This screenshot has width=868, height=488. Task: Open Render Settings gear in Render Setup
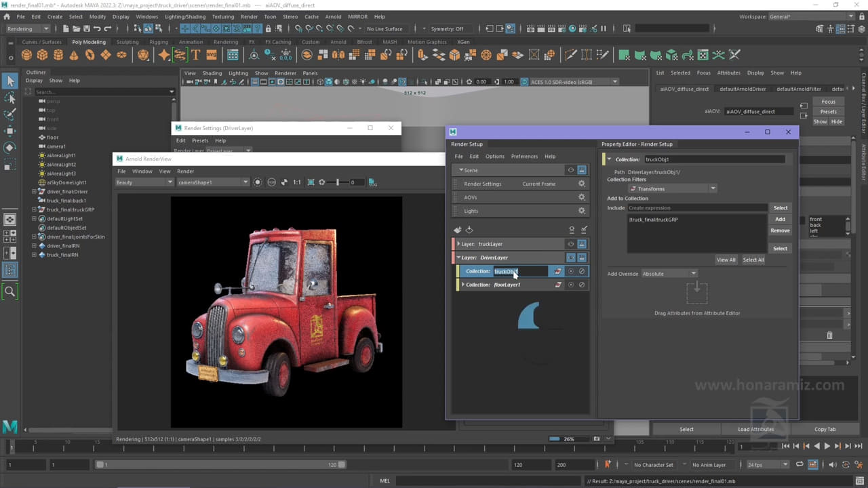pyautogui.click(x=581, y=184)
